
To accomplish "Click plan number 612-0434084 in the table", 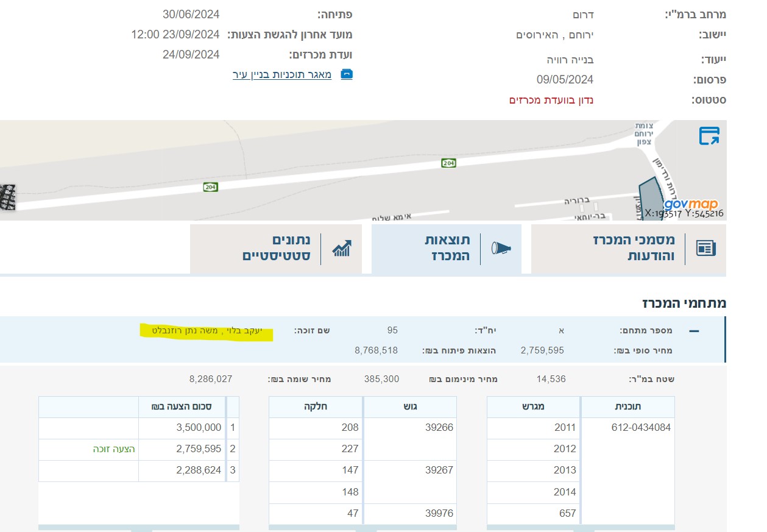I will [642, 427].
